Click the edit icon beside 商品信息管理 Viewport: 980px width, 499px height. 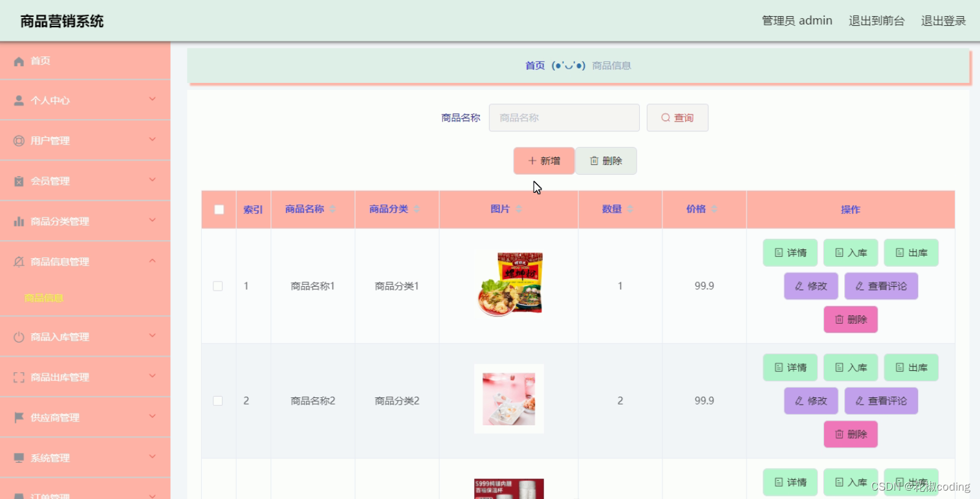pos(19,261)
